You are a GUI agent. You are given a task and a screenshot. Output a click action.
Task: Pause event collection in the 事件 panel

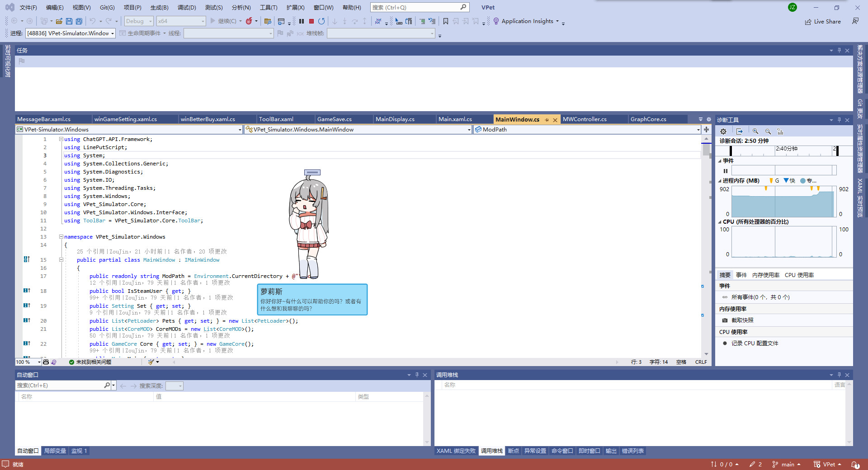(726, 171)
